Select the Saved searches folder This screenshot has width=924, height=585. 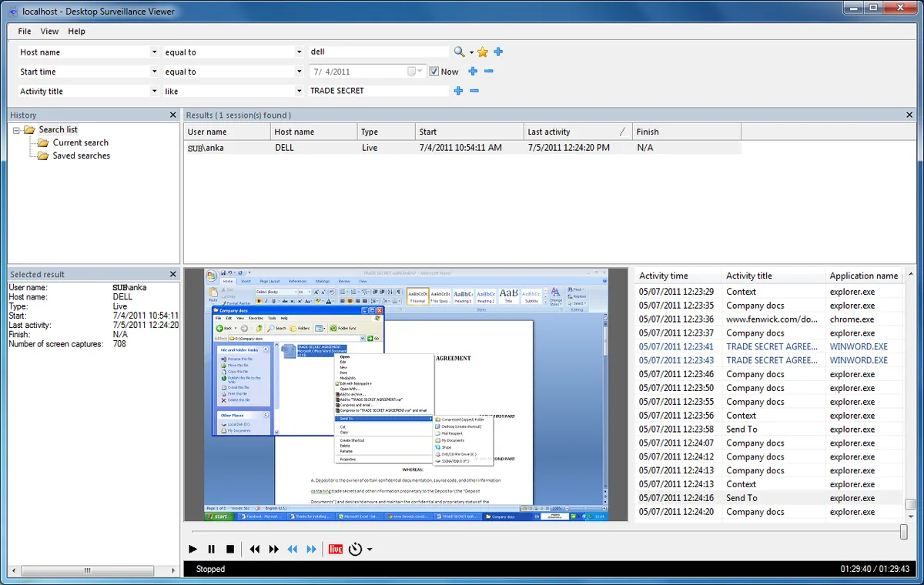(79, 155)
